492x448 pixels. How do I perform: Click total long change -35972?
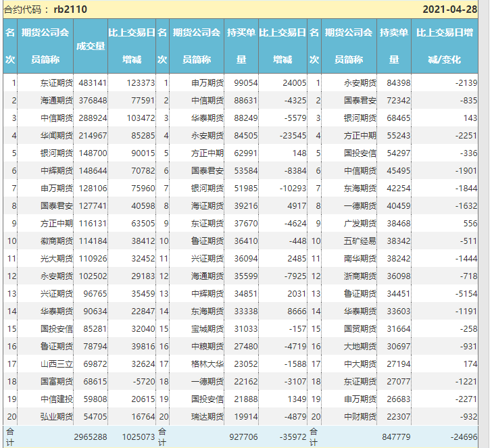[x=293, y=437]
